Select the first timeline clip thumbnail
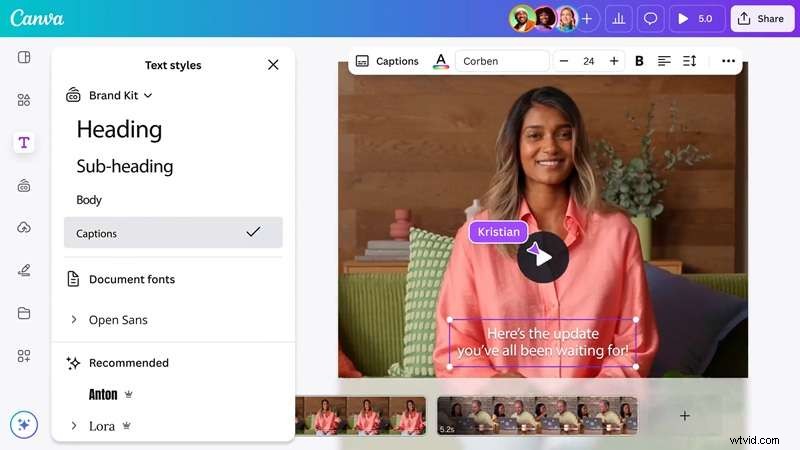Viewport: 800px width, 450px height. point(360,416)
